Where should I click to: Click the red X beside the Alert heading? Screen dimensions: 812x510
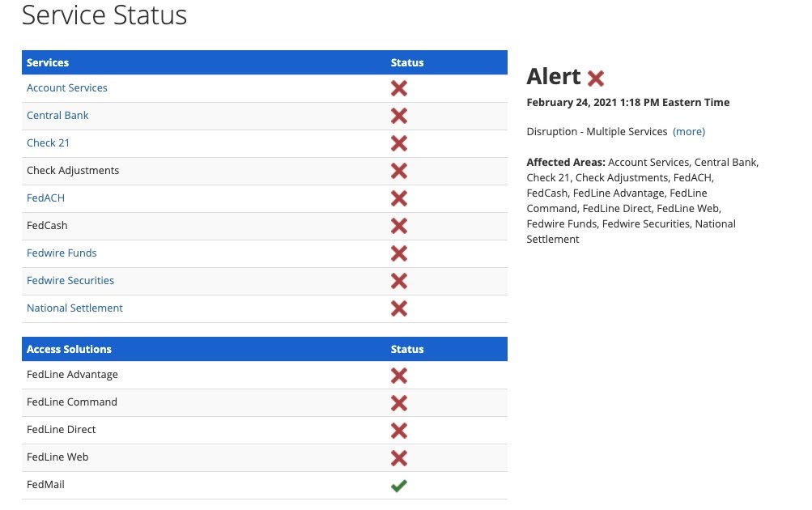(x=596, y=79)
